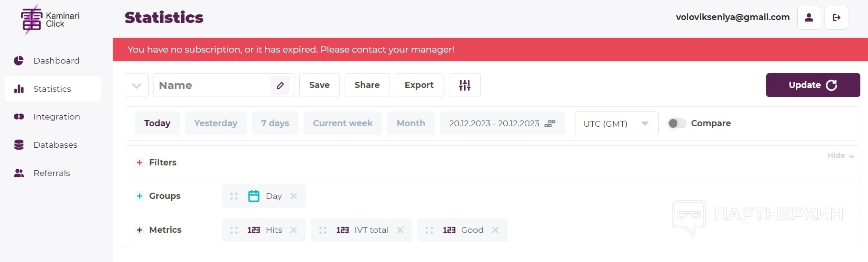
Task: Open the UTC (GMT) timezone dropdown
Action: [616, 123]
